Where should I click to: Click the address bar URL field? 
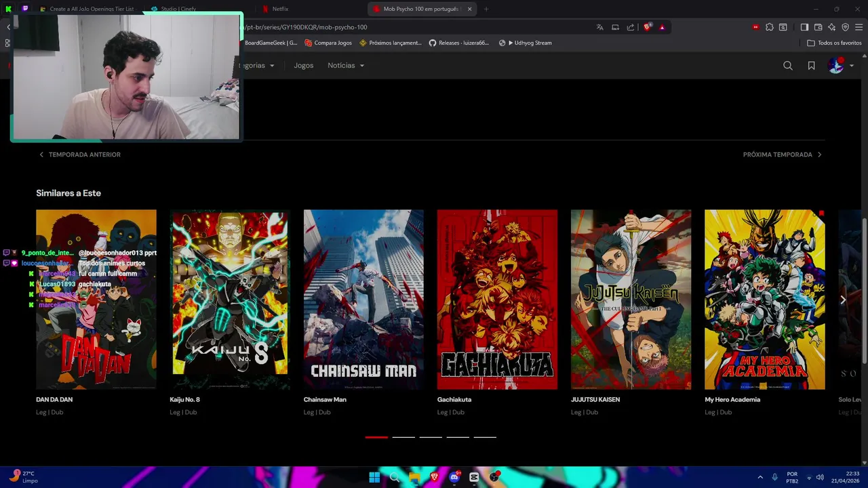pyautogui.click(x=414, y=27)
